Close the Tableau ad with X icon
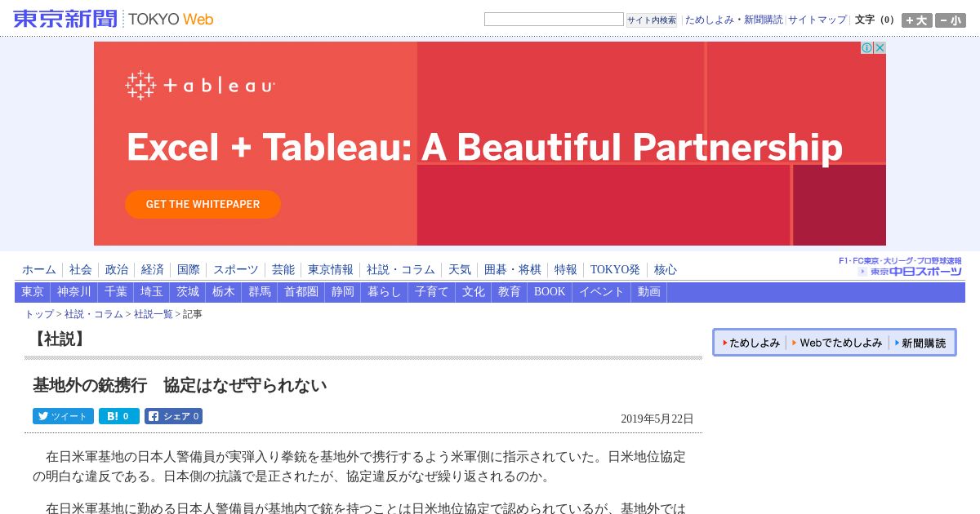The image size is (980, 514). coord(880,48)
